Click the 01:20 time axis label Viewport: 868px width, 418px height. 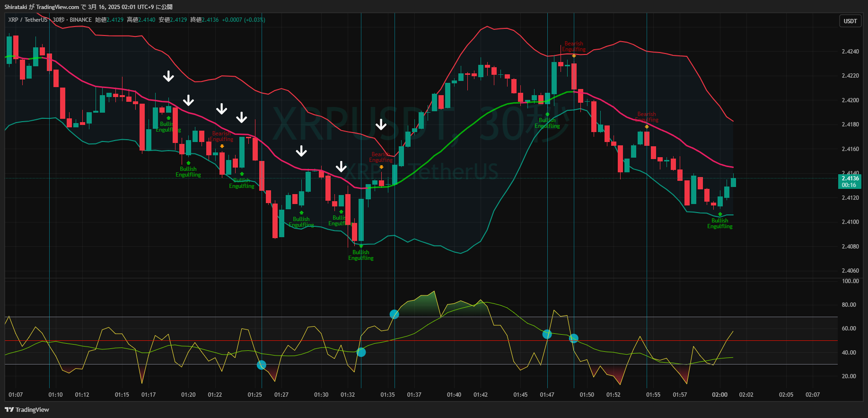click(x=188, y=395)
